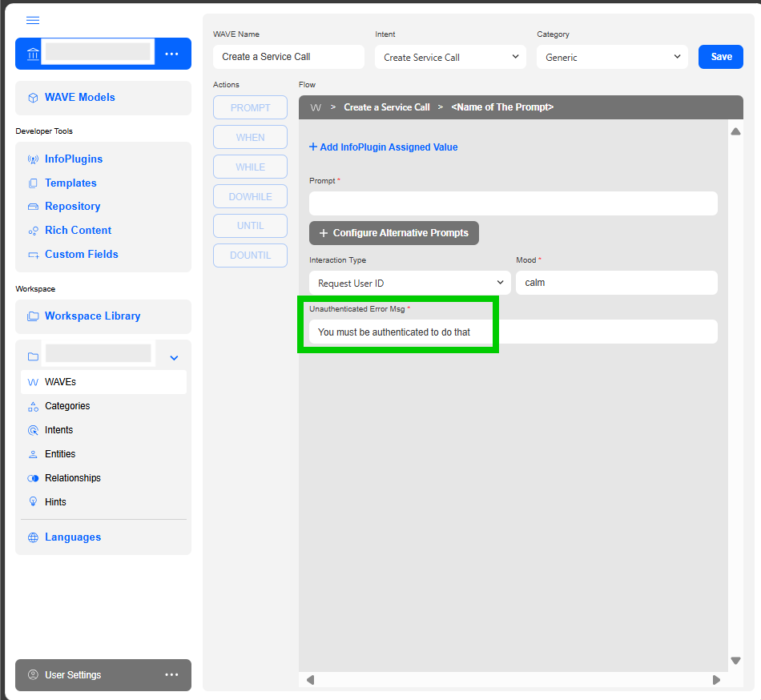Screen dimensions: 761x700
Task: Click into the Prompt text field
Action: point(513,203)
